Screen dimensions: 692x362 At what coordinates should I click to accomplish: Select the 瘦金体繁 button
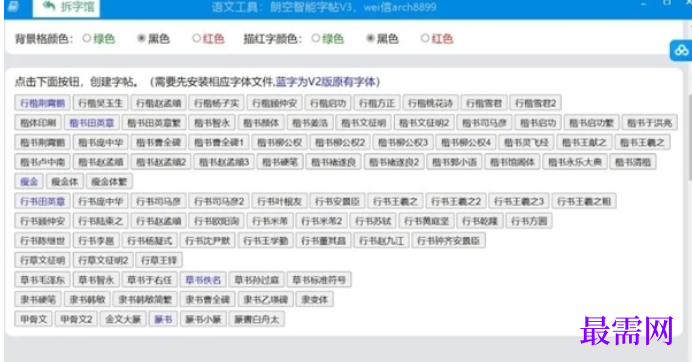109,181
